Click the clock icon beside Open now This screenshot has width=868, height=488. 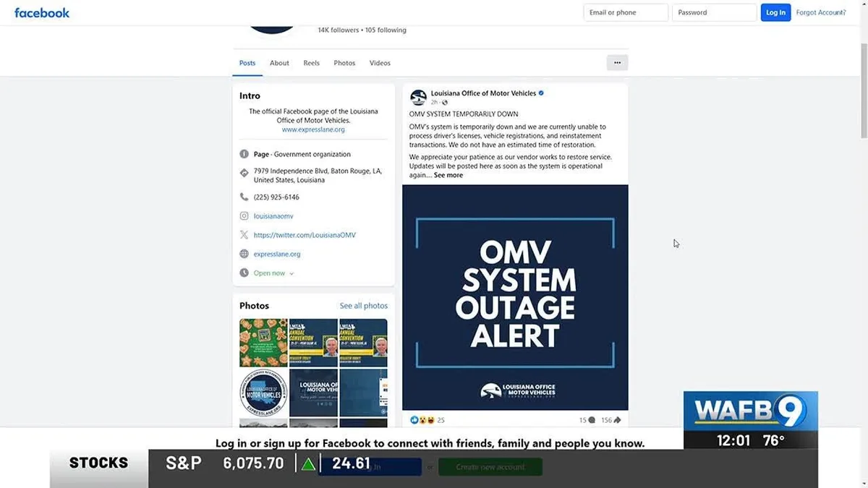coord(244,273)
